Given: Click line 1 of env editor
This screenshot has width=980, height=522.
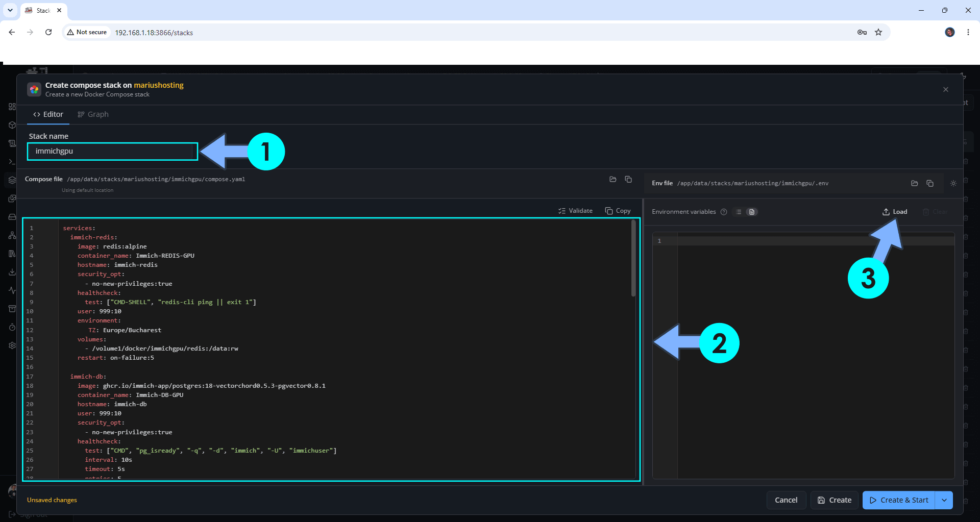Looking at the screenshot, I should point(816,241).
